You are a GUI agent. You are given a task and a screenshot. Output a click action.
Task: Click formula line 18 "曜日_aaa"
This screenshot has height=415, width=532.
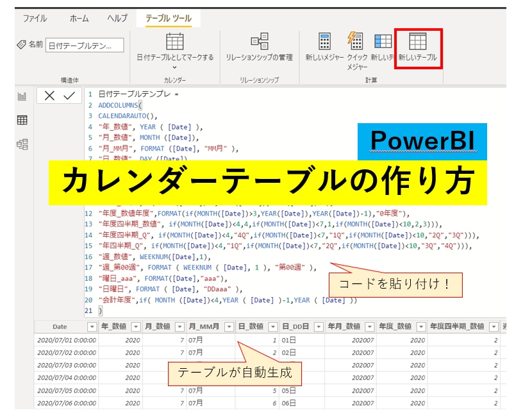163,278
